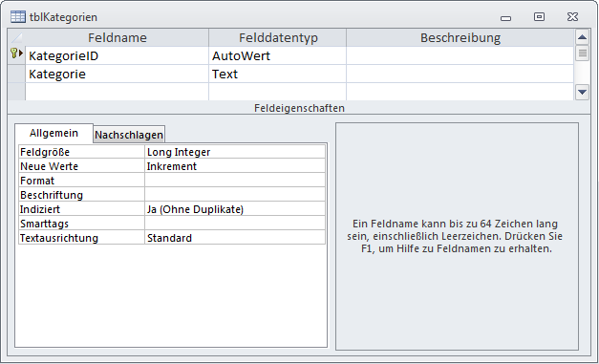Click the tblKategorien table icon in title bar
Viewport: 599px width, 364px height.
click(18, 17)
